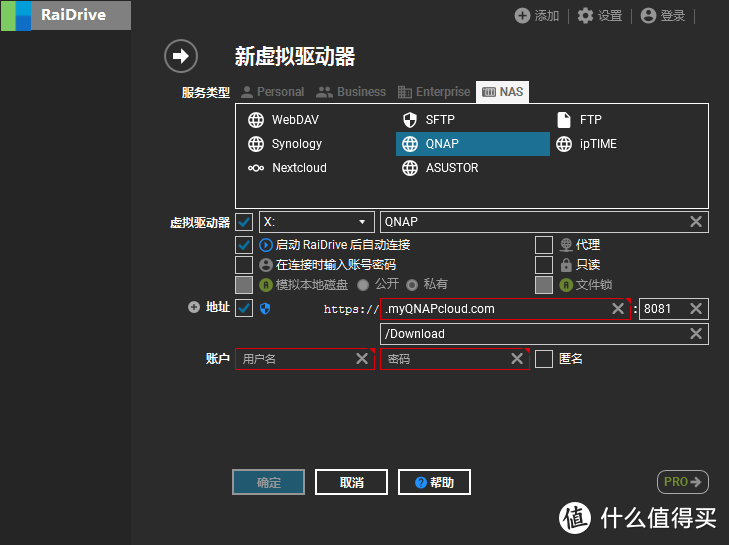Switch to the Enterprise tab
Screen dimensions: 729x545
point(434,92)
